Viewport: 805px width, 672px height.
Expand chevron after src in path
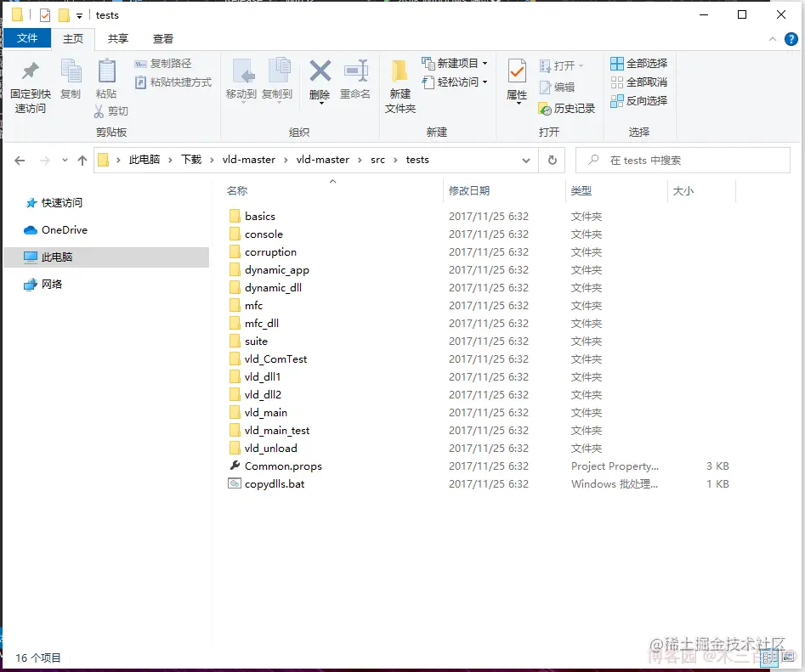pyautogui.click(x=395, y=160)
